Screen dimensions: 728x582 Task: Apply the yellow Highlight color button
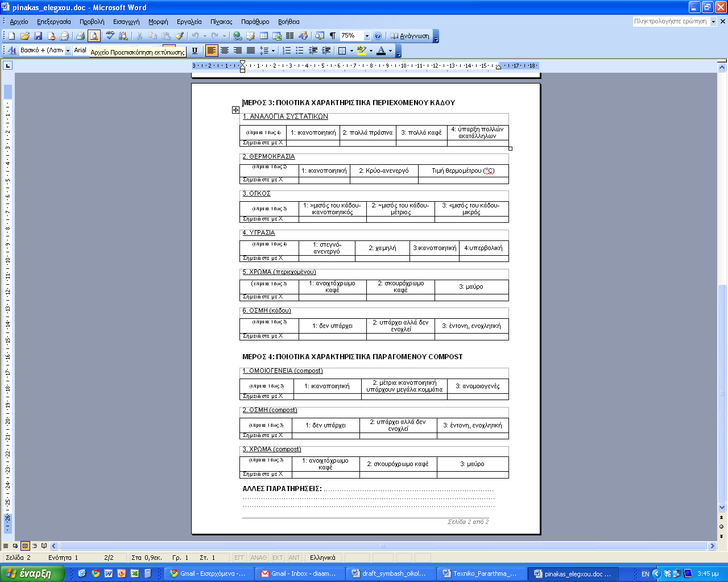coord(361,51)
